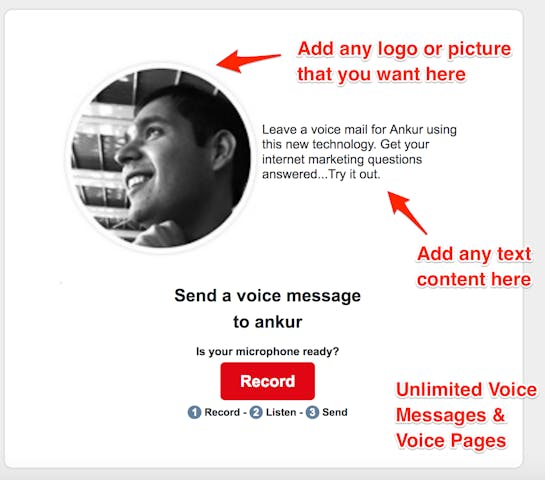
Task: Click the 'Voice Pages' annotation line
Action: point(451,441)
